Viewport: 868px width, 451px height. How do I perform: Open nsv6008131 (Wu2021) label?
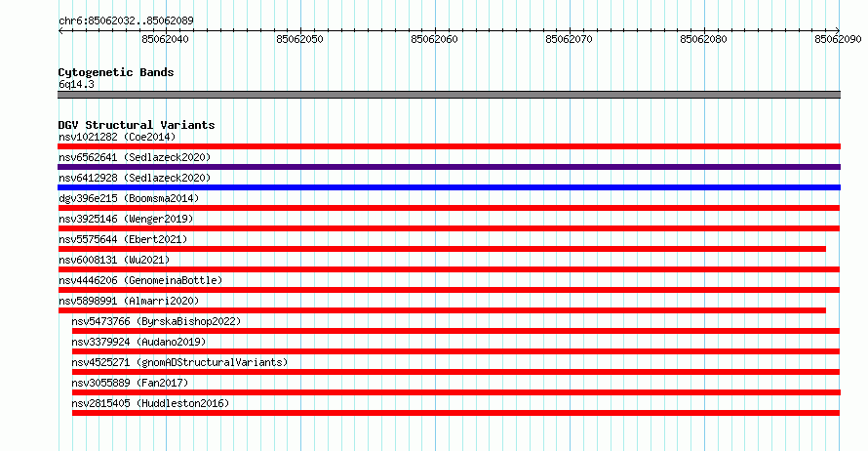tap(114, 260)
